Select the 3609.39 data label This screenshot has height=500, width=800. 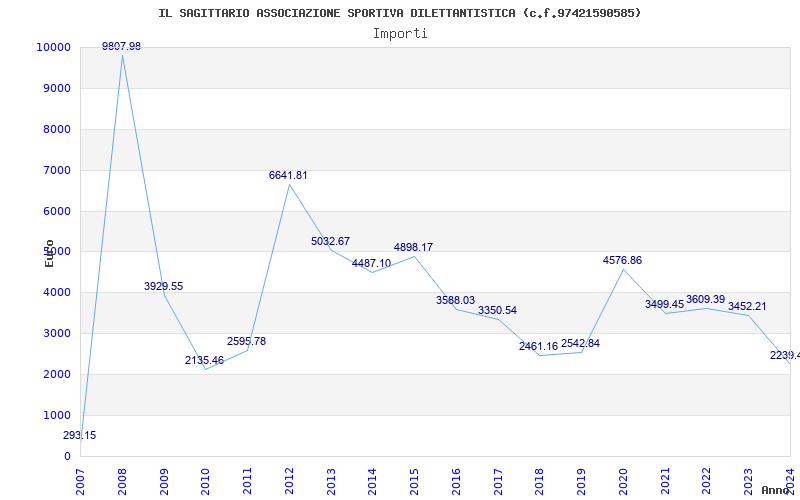tap(706, 299)
